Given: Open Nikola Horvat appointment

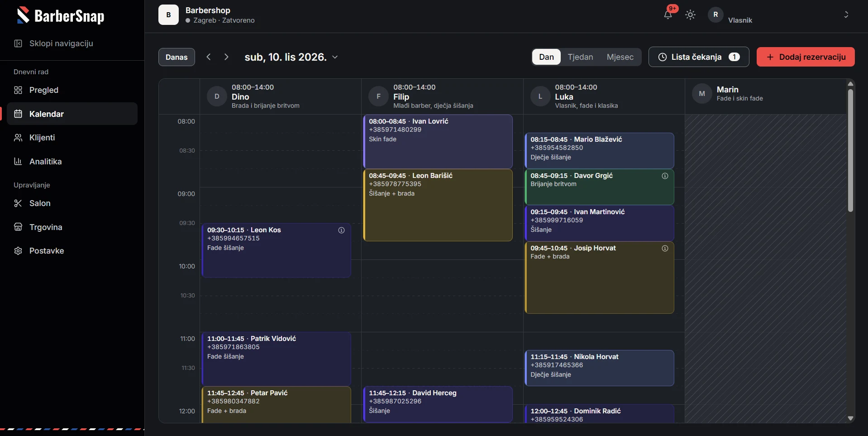Looking at the screenshot, I should 599,368.
